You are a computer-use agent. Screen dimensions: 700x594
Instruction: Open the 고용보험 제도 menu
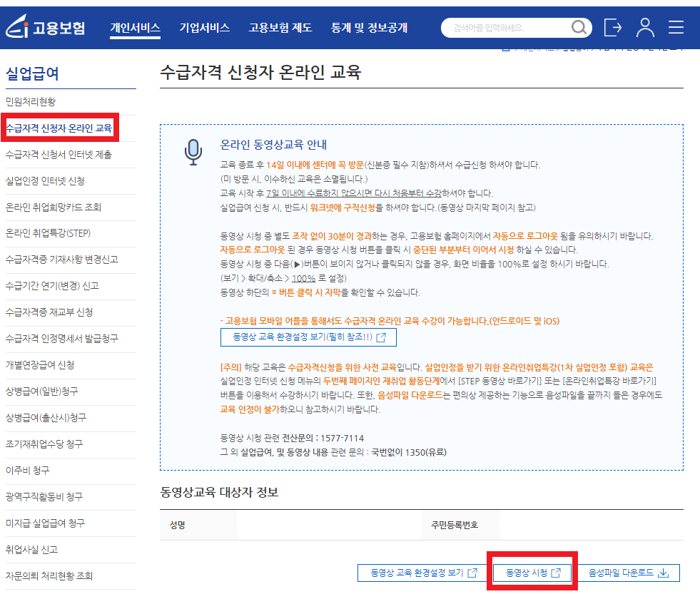pyautogui.click(x=280, y=28)
